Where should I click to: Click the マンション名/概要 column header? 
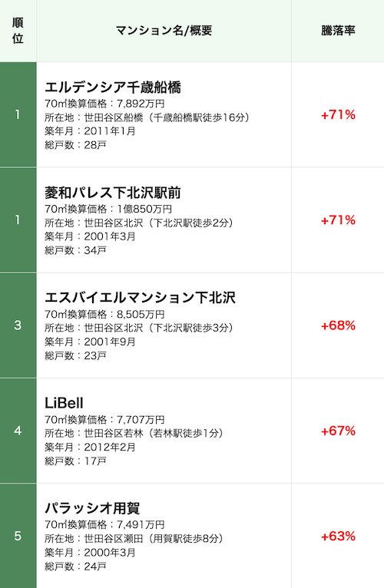pos(164,31)
